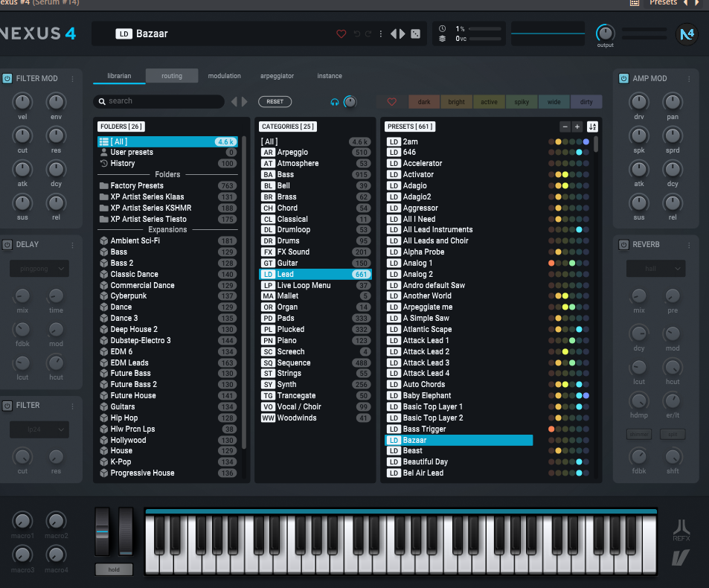The height and width of the screenshot is (588, 709).
Task: Open Reverb panel options menu
Action: coord(689,245)
